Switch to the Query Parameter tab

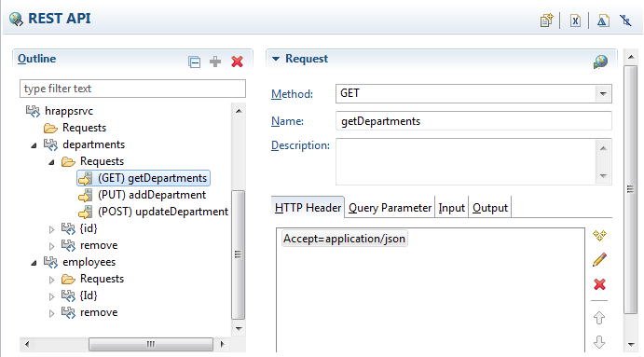390,208
